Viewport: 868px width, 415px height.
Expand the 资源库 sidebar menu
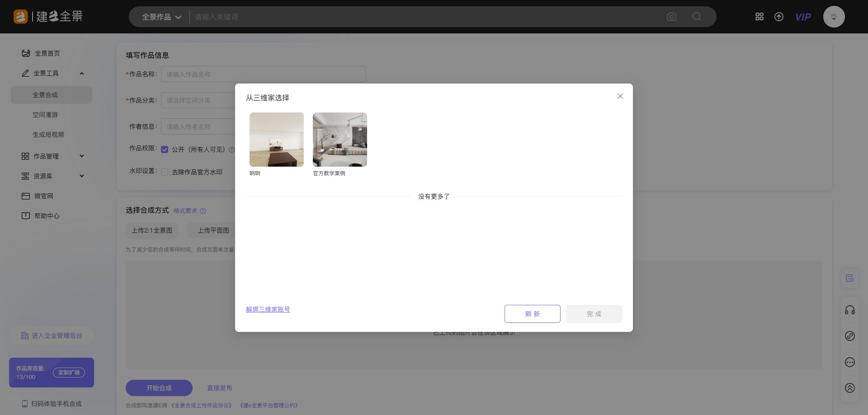(82, 176)
